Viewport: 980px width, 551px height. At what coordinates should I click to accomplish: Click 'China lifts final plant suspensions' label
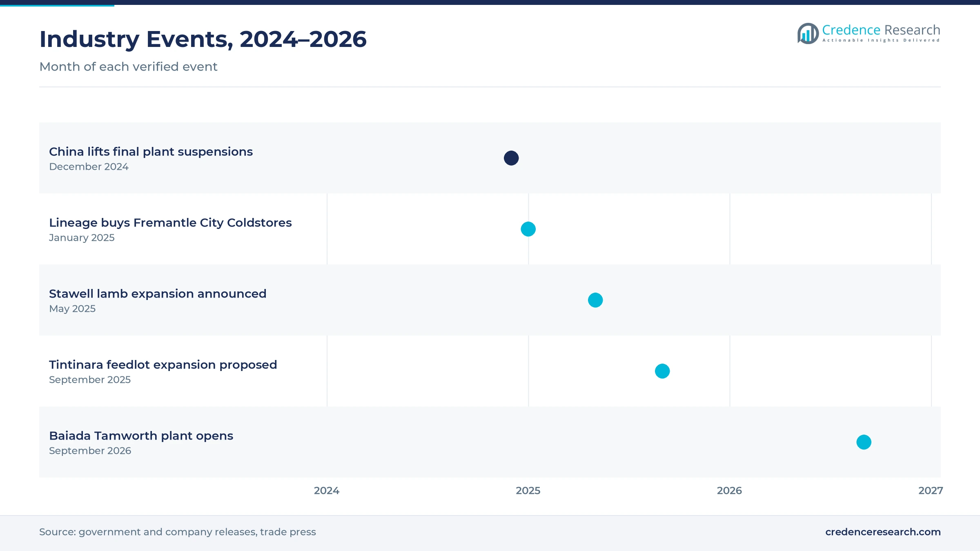point(151,152)
